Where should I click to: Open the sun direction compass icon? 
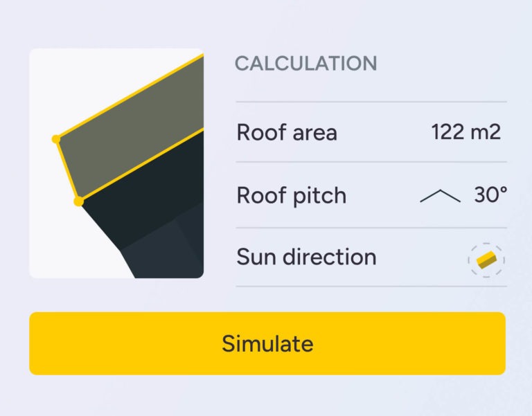click(x=486, y=260)
